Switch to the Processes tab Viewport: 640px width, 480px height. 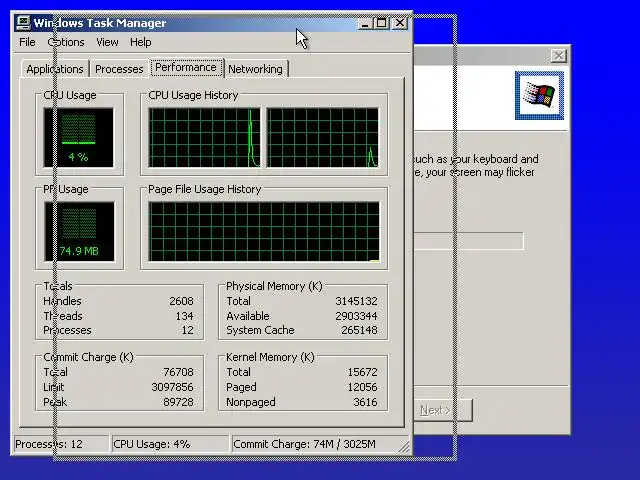119,69
